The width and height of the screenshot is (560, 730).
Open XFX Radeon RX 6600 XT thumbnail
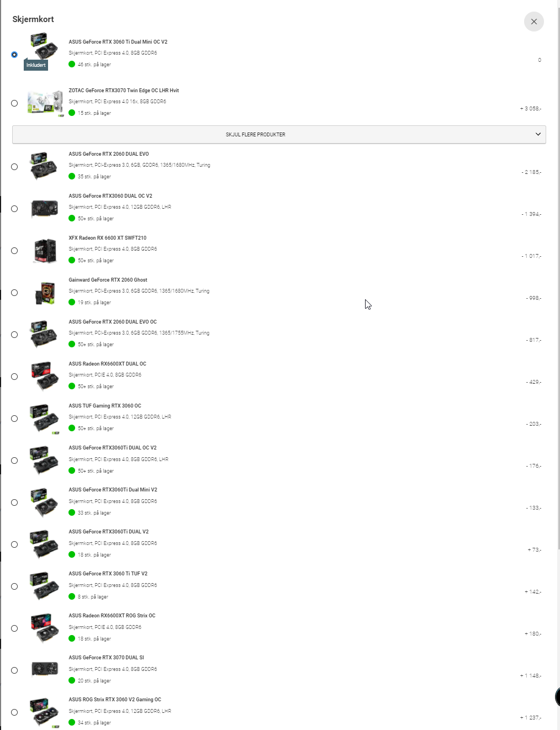(x=45, y=250)
